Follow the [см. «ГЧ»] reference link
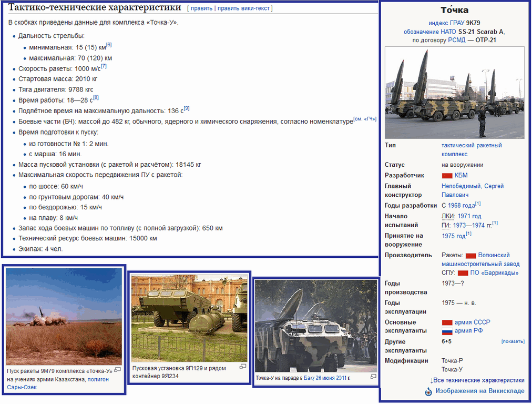532x404 pixels. pyautogui.click(x=365, y=119)
